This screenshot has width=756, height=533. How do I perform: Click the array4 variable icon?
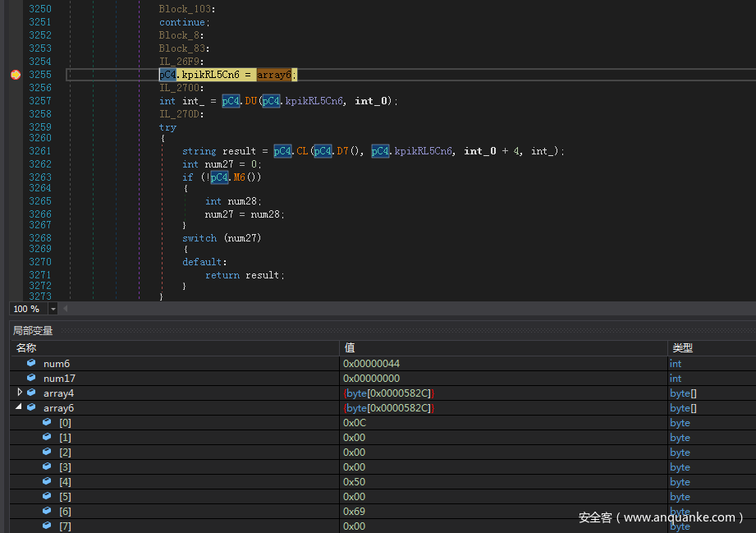pos(31,393)
